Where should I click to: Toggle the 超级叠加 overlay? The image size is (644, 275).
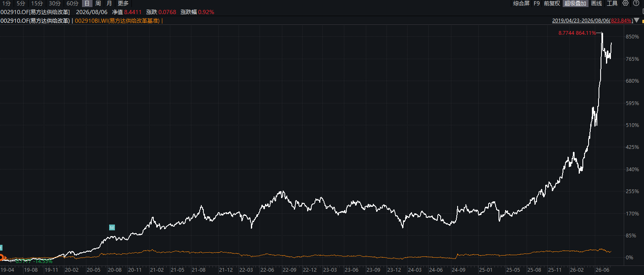pyautogui.click(x=575, y=3)
